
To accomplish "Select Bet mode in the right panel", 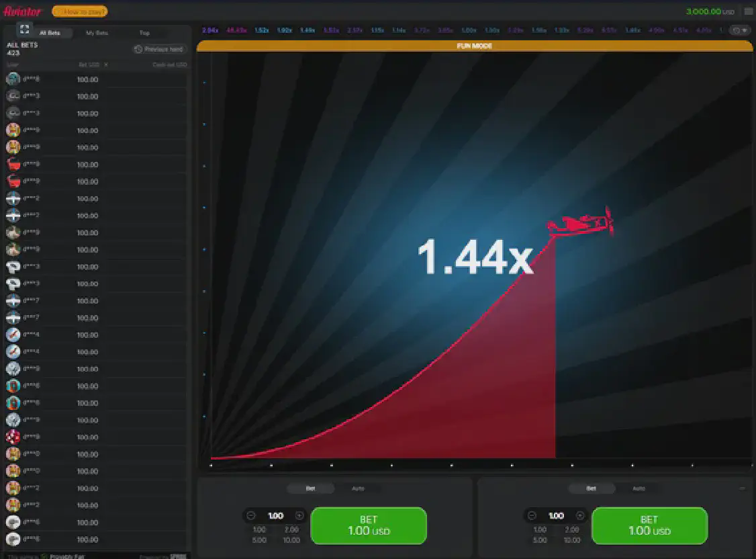I will pyautogui.click(x=591, y=488).
